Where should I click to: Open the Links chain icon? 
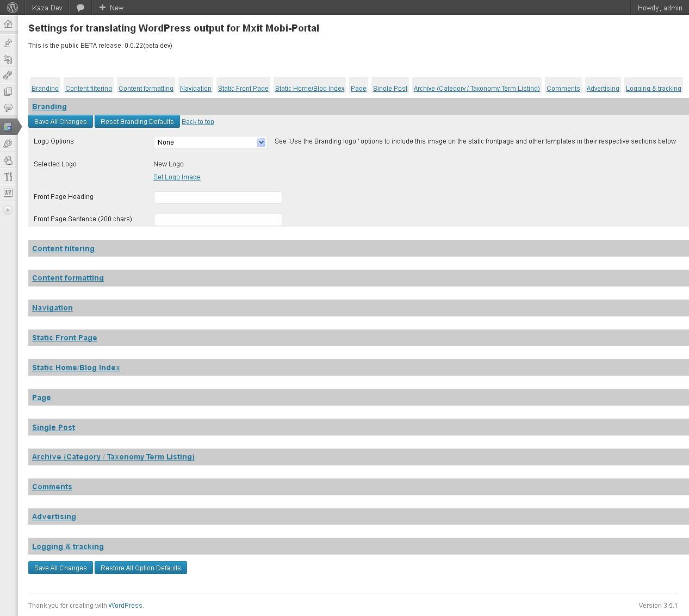[x=8, y=75]
